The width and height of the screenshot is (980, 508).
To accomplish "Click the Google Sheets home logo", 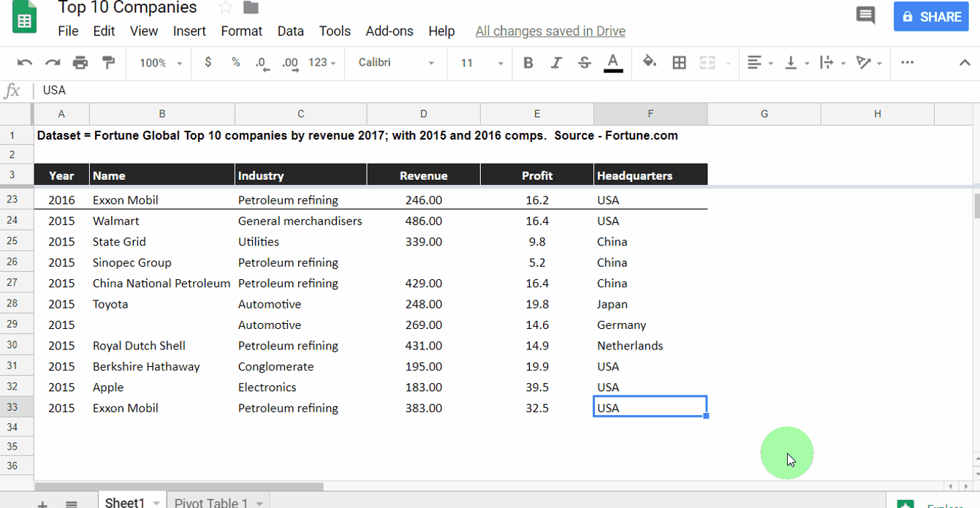I will click(x=25, y=16).
